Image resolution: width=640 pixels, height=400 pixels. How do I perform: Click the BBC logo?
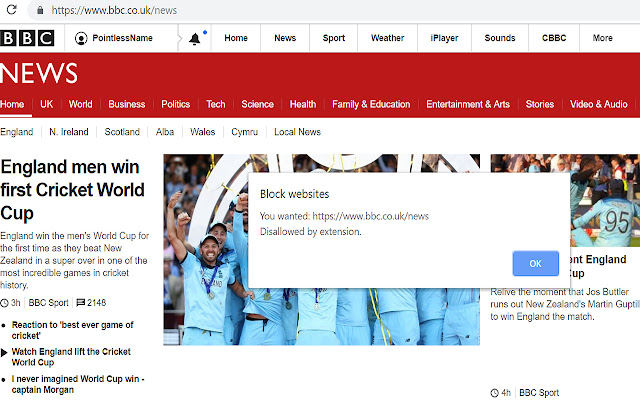point(27,38)
